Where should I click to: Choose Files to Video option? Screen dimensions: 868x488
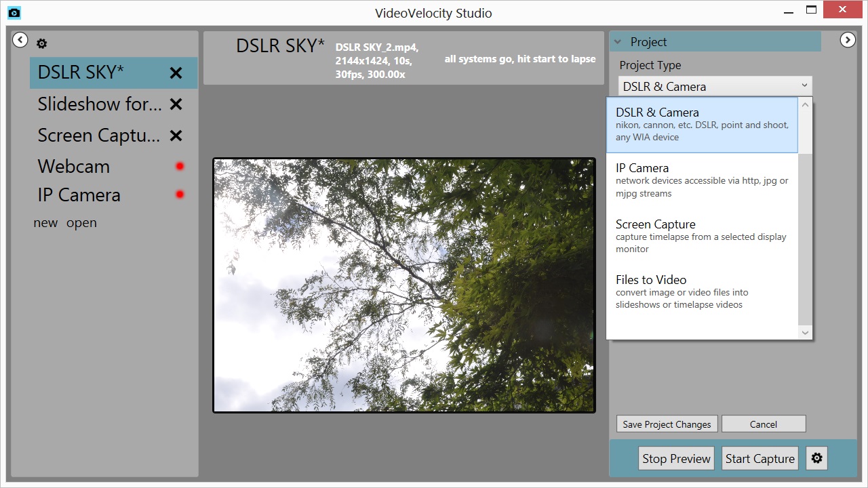point(702,291)
